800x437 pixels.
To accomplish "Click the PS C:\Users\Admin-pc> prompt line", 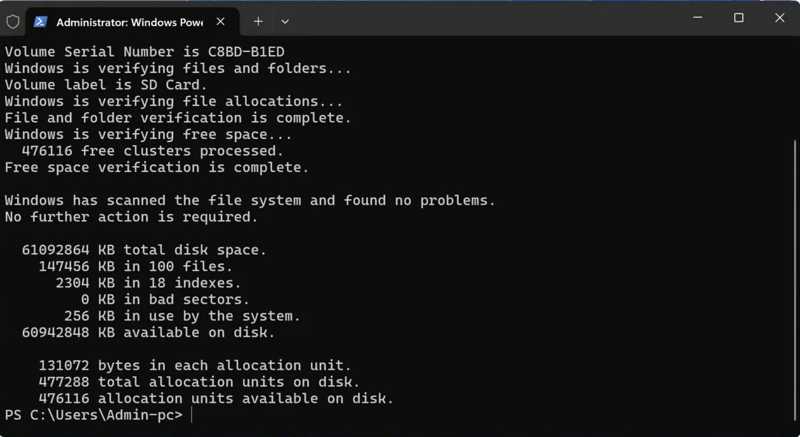I will coord(94,415).
